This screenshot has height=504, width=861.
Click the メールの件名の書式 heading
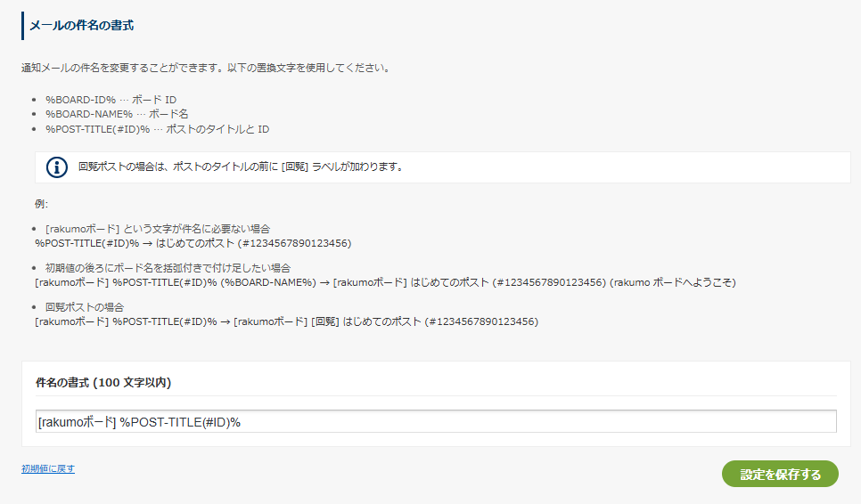tap(81, 25)
